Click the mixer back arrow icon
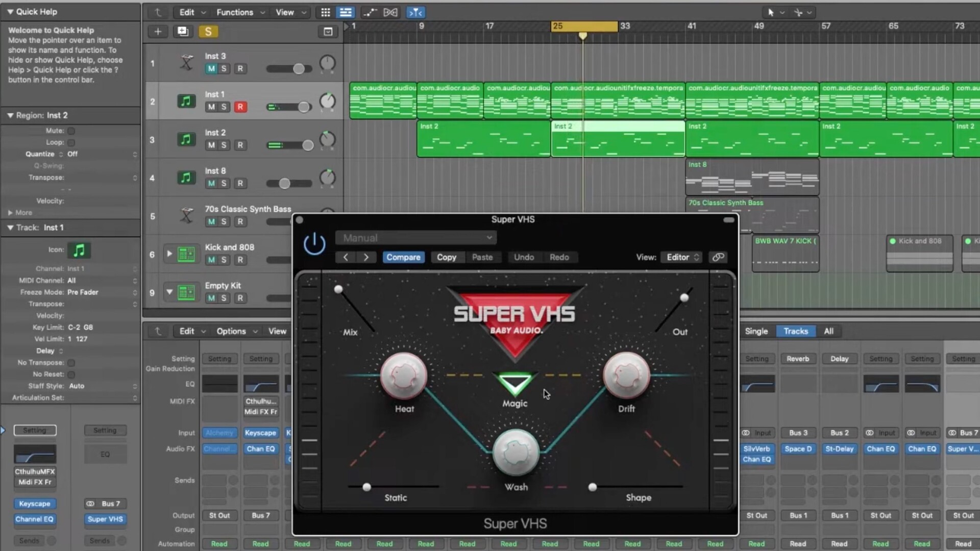980x551 pixels. tap(158, 331)
